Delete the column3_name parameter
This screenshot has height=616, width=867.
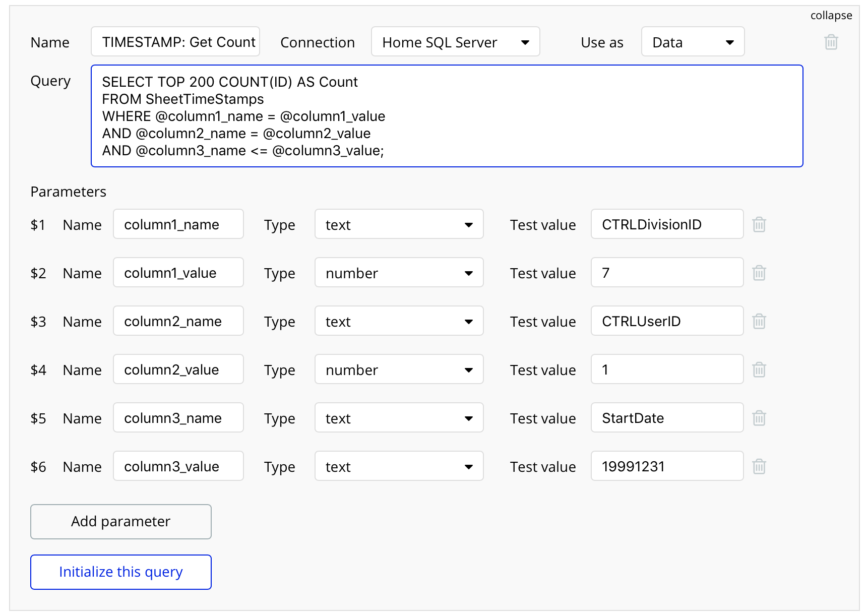(759, 418)
